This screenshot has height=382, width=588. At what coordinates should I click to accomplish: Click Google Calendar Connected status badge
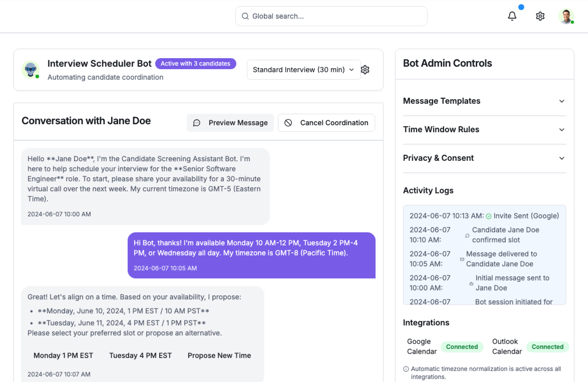pyautogui.click(x=462, y=347)
